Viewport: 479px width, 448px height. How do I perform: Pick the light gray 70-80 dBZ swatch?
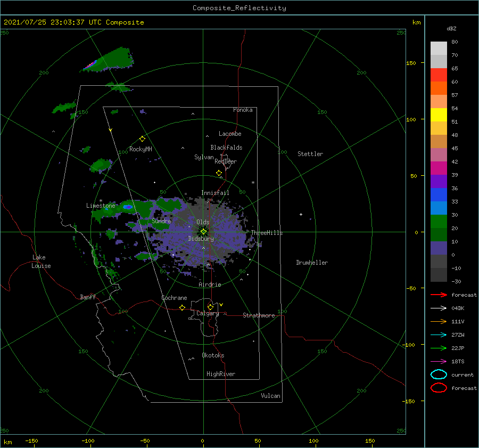(439, 48)
